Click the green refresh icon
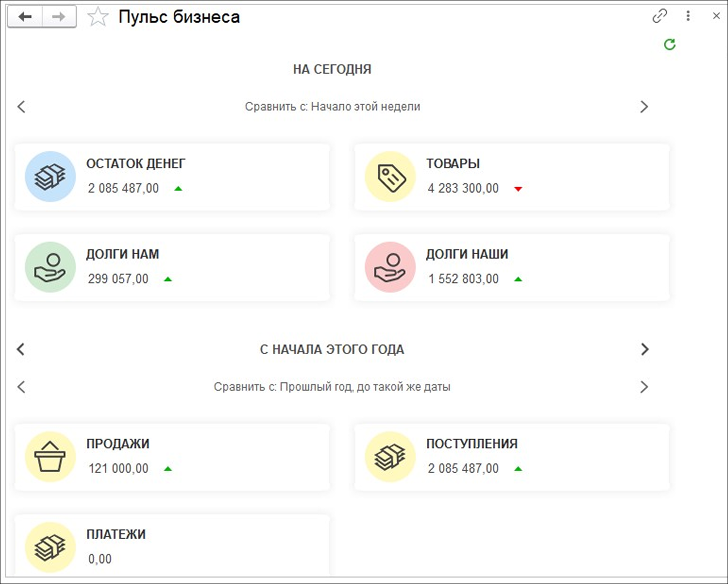 pos(669,44)
